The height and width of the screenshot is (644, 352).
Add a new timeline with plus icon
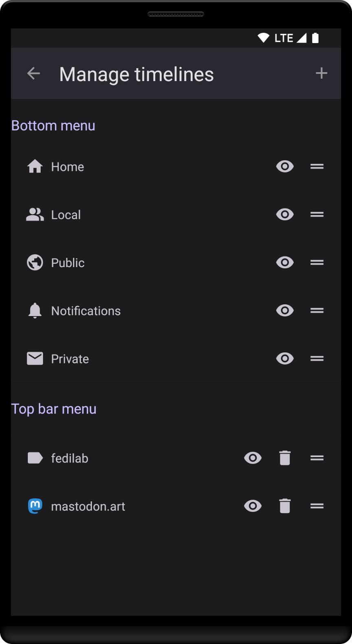coord(321,73)
